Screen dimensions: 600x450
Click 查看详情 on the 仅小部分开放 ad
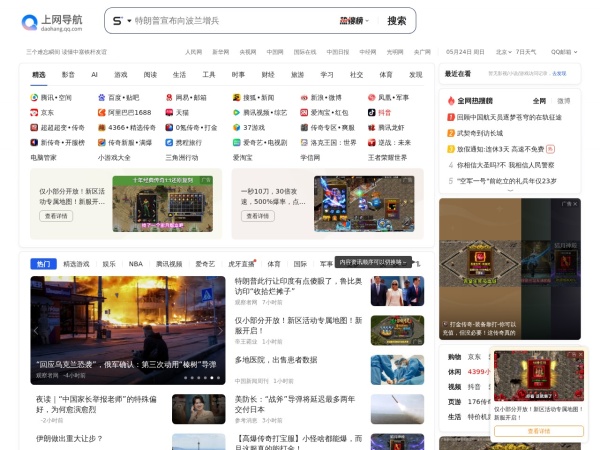tap(56, 216)
